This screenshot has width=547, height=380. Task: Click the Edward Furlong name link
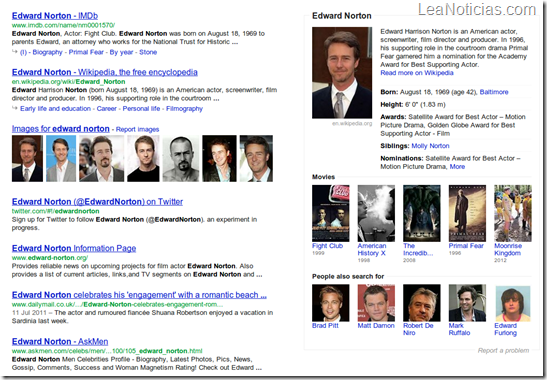(505, 329)
